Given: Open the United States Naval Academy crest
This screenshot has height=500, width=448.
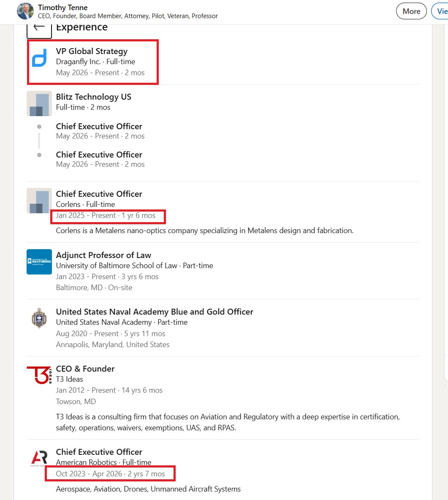Looking at the screenshot, I should tap(39, 318).
